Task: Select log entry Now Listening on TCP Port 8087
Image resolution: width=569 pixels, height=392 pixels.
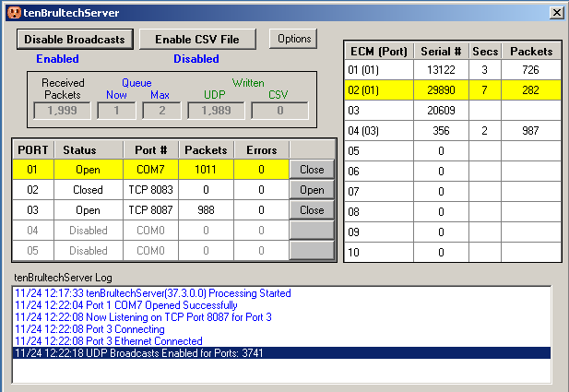Action: pyautogui.click(x=281, y=317)
